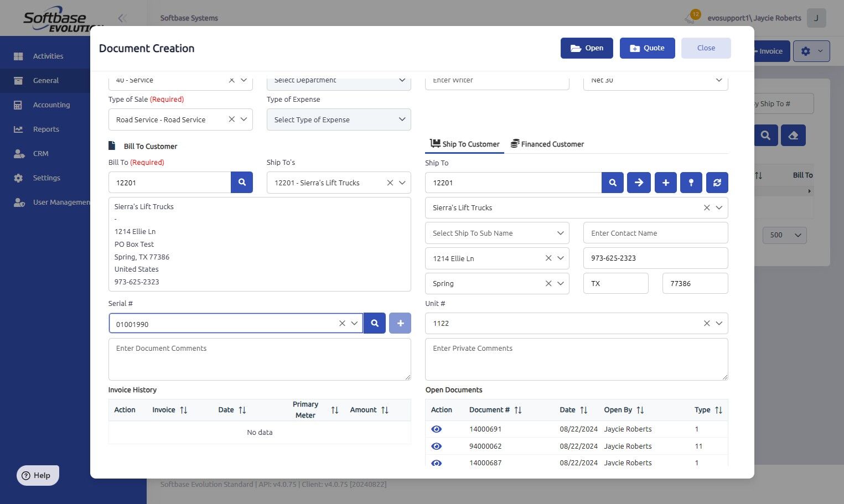Viewport: 844px width, 504px height.
Task: Open Accounting in the sidebar menu
Action: point(51,105)
